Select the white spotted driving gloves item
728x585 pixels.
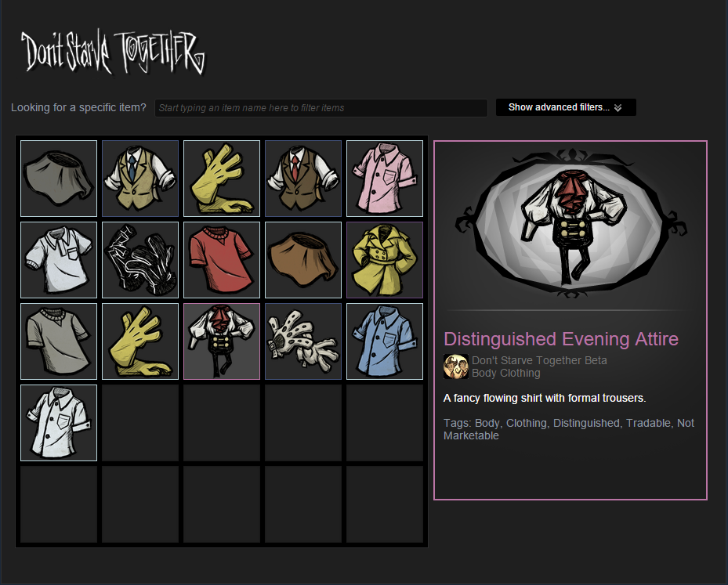click(x=303, y=341)
